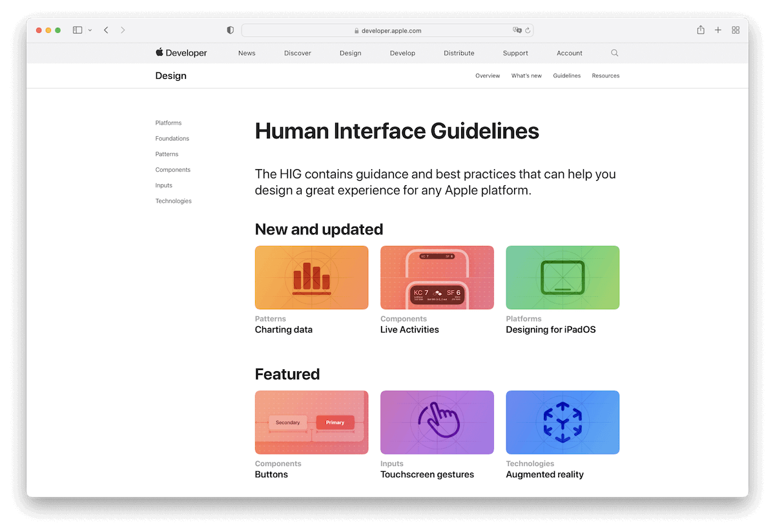This screenshot has width=775, height=532.
Task: Expand Components in the sidebar
Action: (x=172, y=170)
